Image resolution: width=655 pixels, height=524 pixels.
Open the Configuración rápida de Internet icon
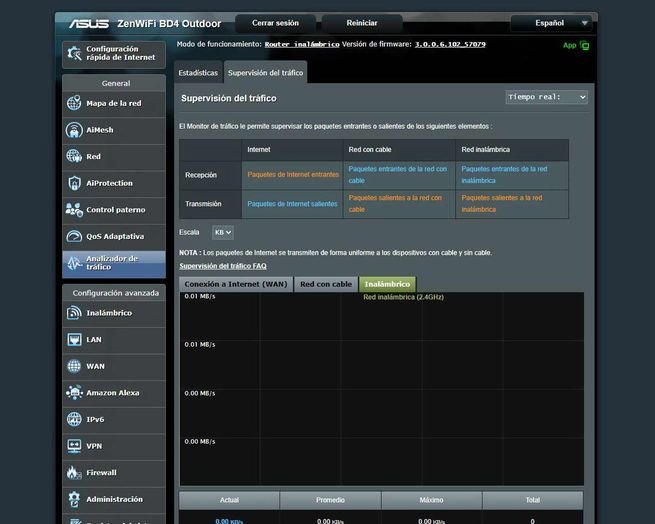click(x=74, y=53)
